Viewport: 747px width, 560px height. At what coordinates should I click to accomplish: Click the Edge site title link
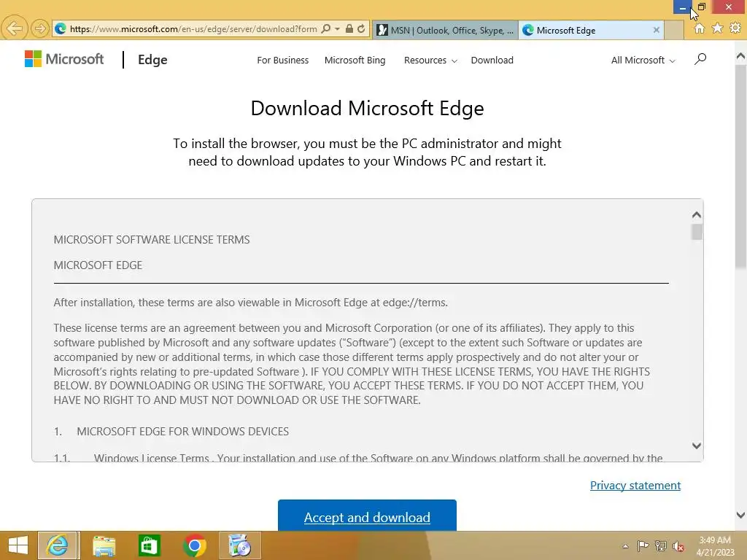click(152, 60)
